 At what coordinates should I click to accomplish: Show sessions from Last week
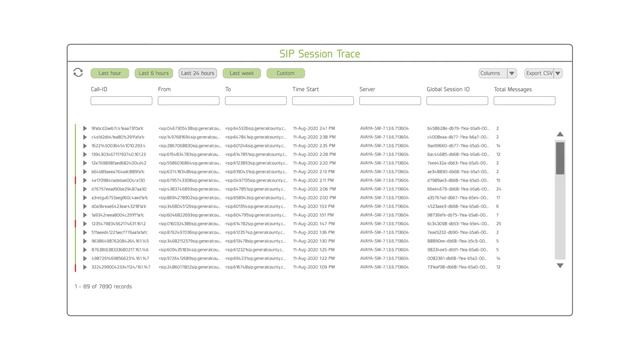[242, 73]
